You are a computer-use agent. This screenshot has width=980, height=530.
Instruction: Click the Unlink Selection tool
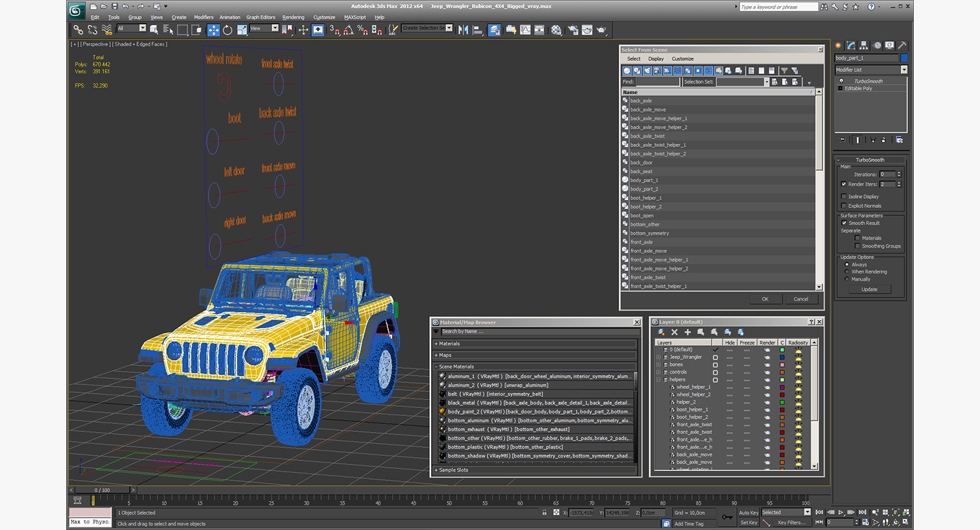click(92, 30)
